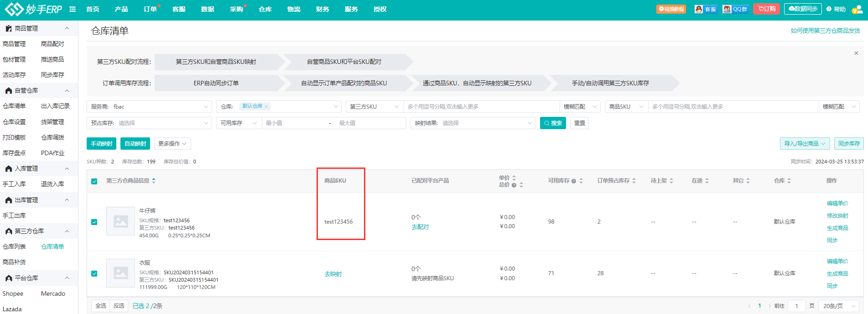Image resolution: width=868 pixels, height=314 pixels.
Task: Click the QQ group icon
Action: (735, 9)
